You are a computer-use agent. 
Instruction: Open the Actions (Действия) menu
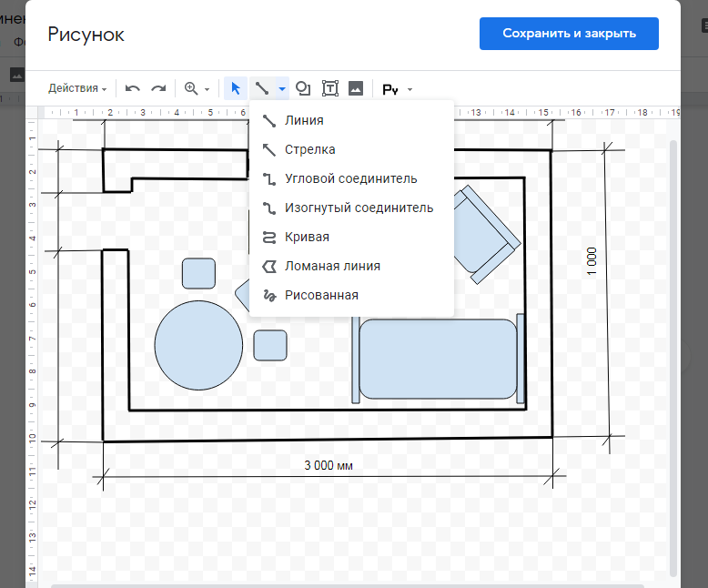coord(77,88)
